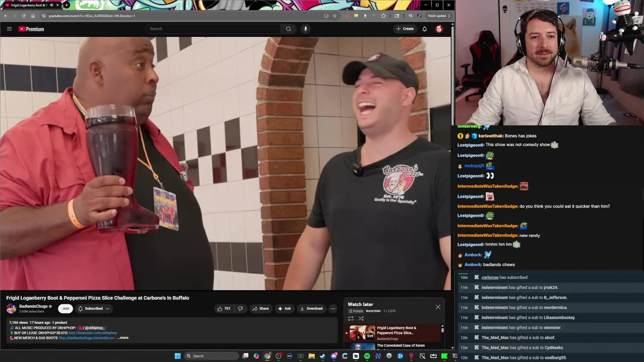Open the BadlandsChugs channel name link
Viewport: 644px width, 362px height.
tap(33, 306)
